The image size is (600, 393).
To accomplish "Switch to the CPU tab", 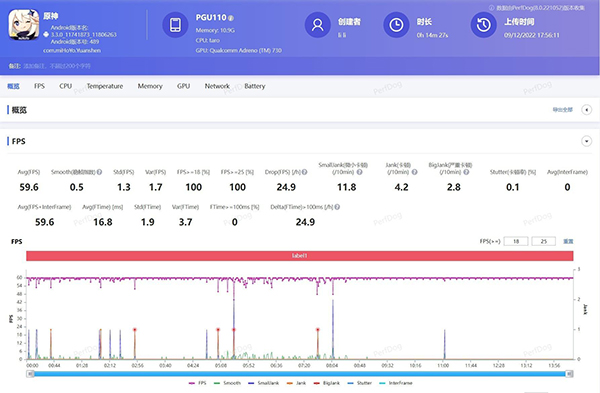I will point(65,86).
